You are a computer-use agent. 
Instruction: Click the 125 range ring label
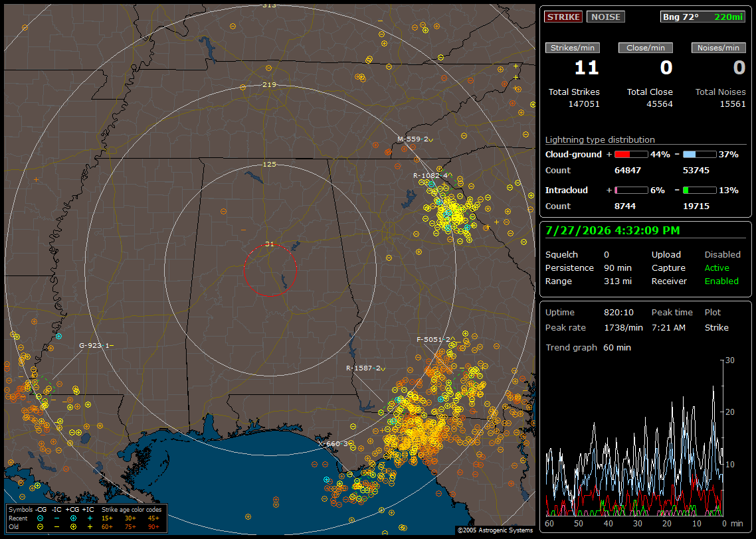[x=270, y=164]
